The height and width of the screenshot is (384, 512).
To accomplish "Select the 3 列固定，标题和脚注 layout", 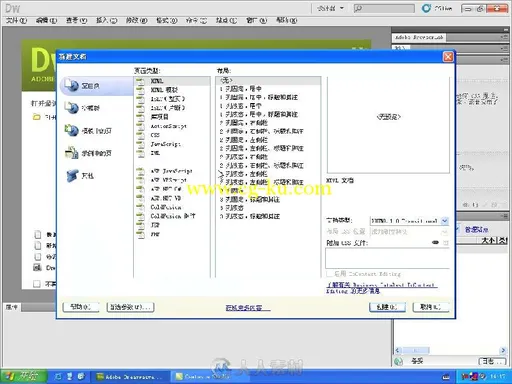I will click(268, 199).
